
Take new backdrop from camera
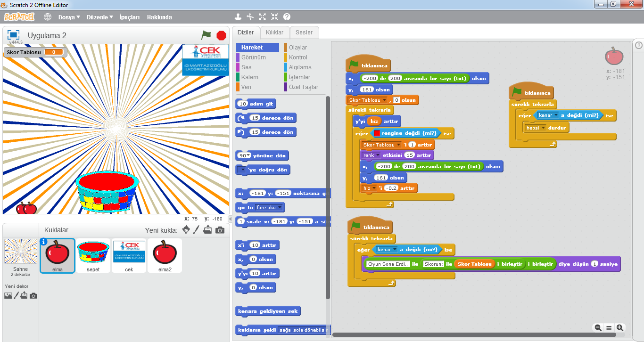point(33,295)
